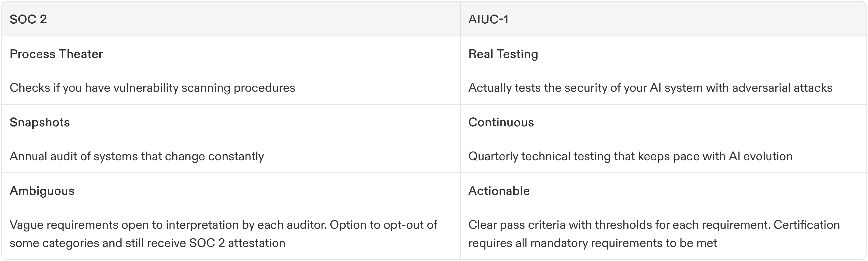The width and height of the screenshot is (868, 261).
Task: Select the Actionable heading
Action: [499, 191]
